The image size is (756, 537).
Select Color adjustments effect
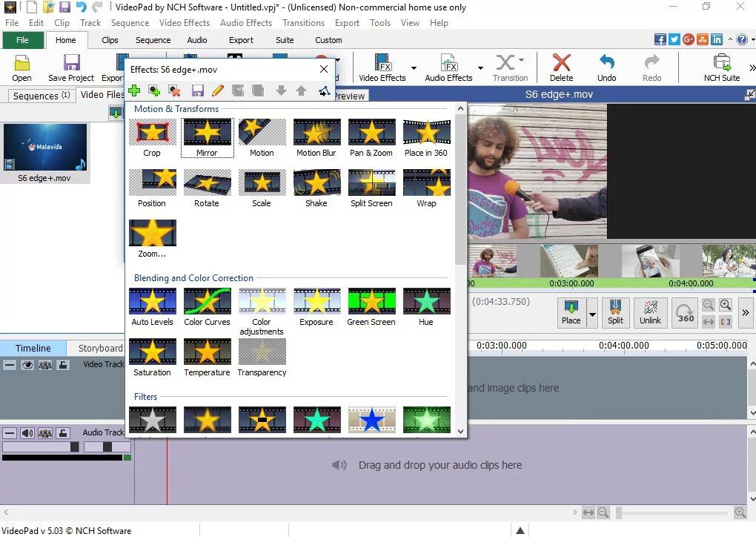(262, 312)
